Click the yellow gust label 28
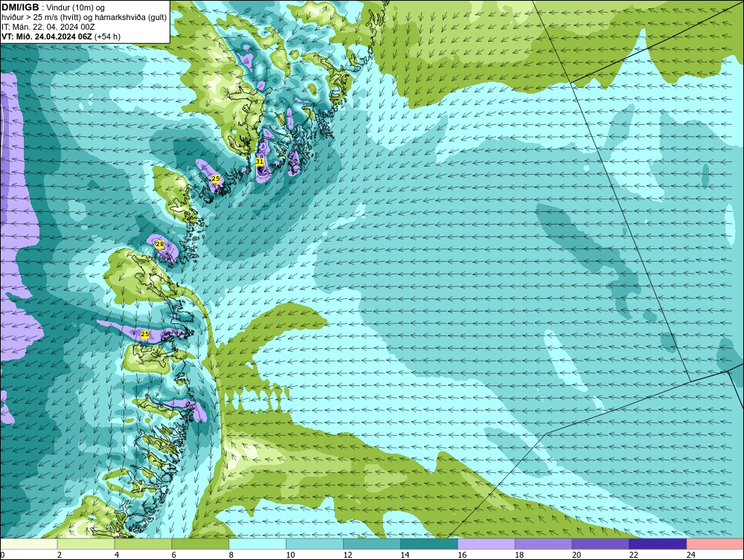 pos(160,245)
